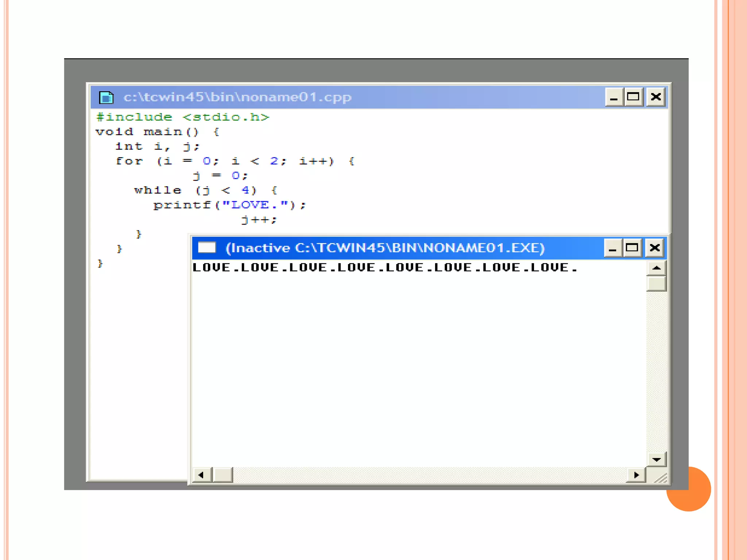Image resolution: width=747 pixels, height=560 pixels.
Task: Click the #include <stdio.h> line
Action: pos(182,117)
